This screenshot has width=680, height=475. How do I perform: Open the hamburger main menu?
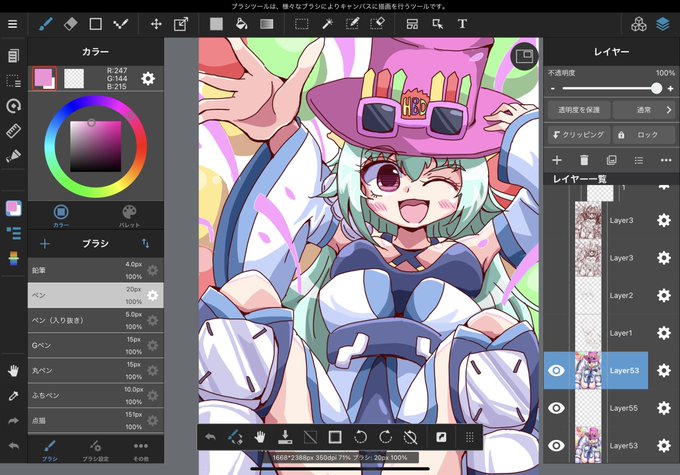[x=13, y=24]
